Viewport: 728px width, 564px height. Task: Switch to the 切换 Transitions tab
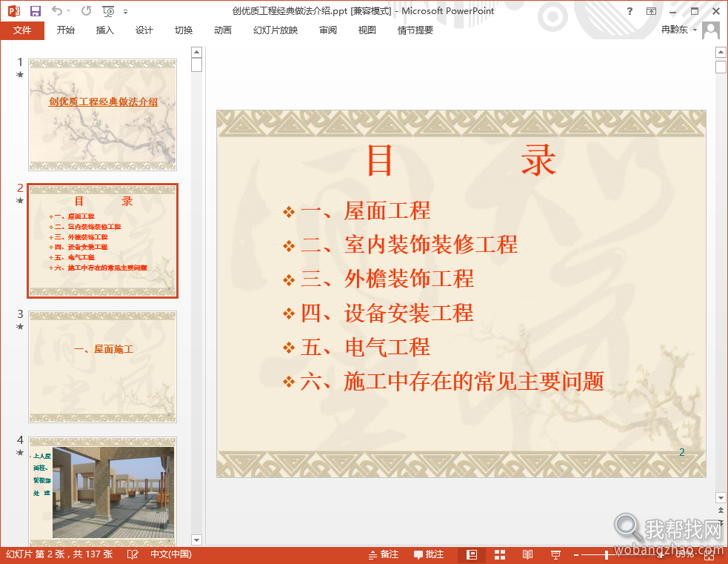click(184, 30)
